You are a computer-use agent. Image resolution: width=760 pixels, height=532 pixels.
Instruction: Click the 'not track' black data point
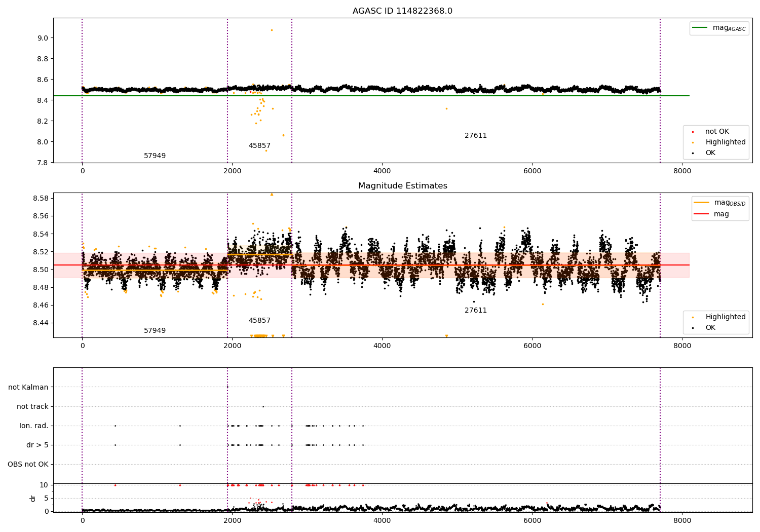[263, 406]
